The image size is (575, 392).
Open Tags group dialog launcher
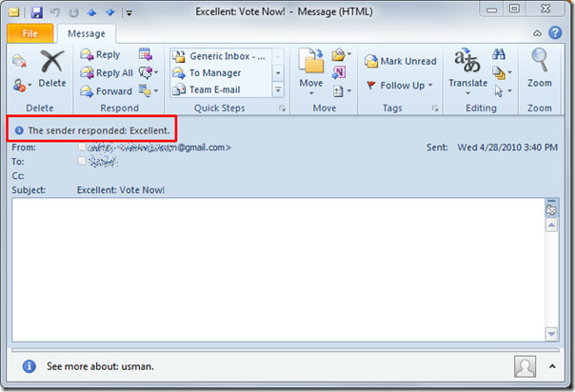435,108
